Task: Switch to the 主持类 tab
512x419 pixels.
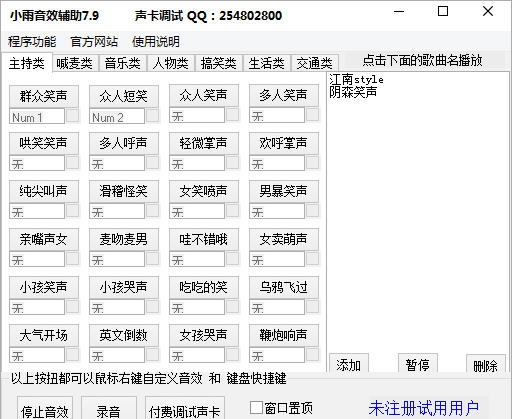Action: 27,63
